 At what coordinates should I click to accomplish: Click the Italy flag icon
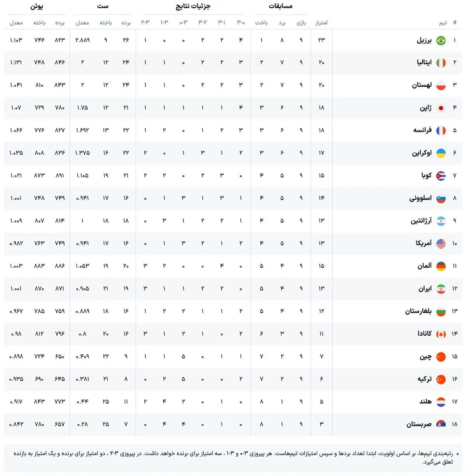(441, 63)
